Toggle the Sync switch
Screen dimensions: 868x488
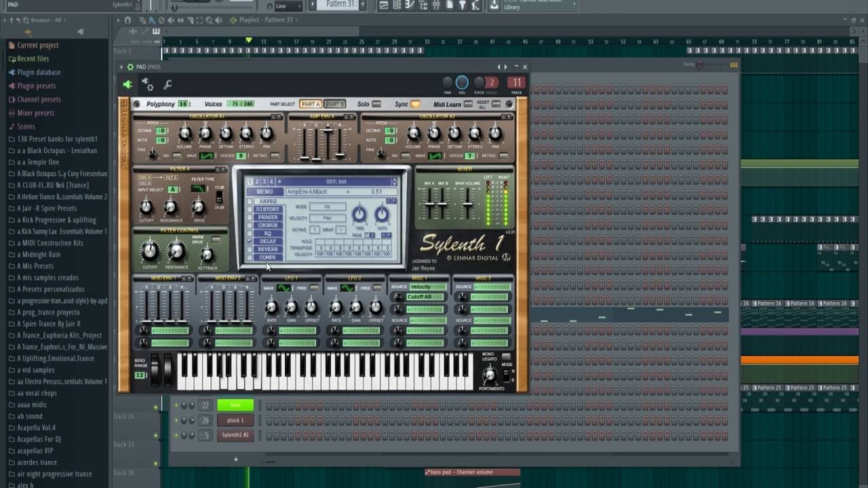tap(415, 104)
